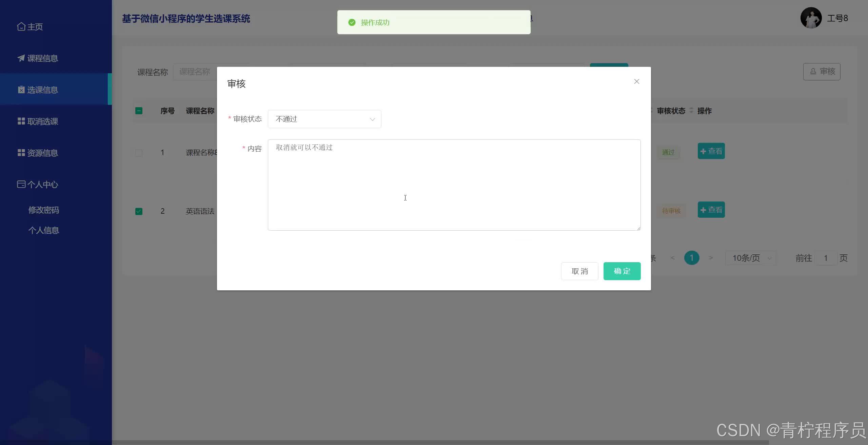868x445 pixels.
Task: Select 个人信息 under 个人中心
Action: (43, 230)
